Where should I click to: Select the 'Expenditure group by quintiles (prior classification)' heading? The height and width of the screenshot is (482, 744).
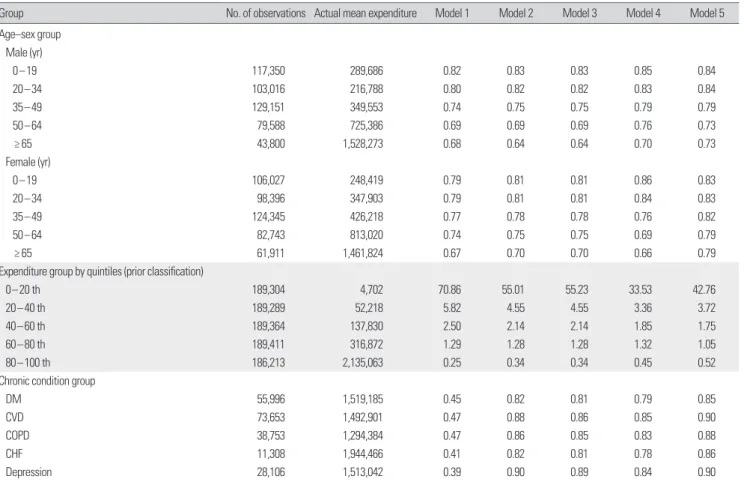click(x=102, y=272)
